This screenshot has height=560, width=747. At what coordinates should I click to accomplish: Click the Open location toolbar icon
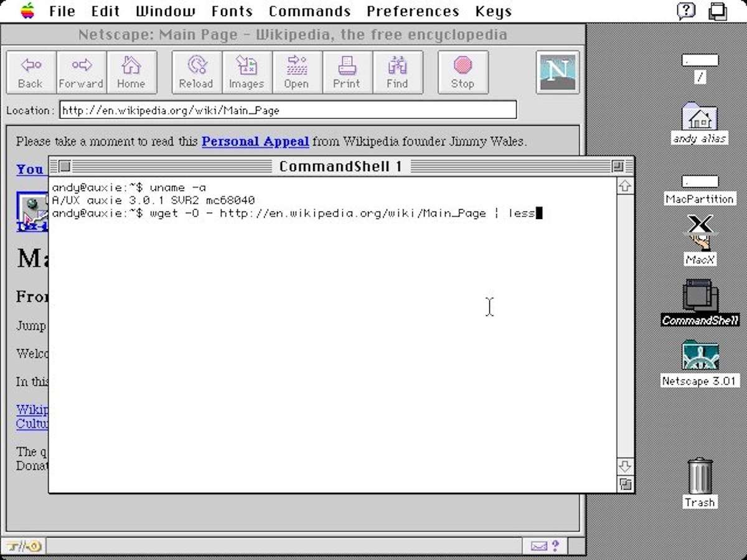pos(297,72)
